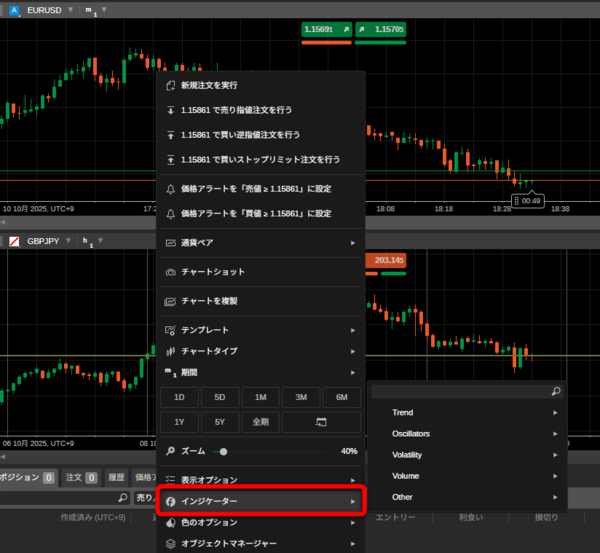Expand the Oscillators indicator category
This screenshot has width=600, height=553.
(x=474, y=433)
